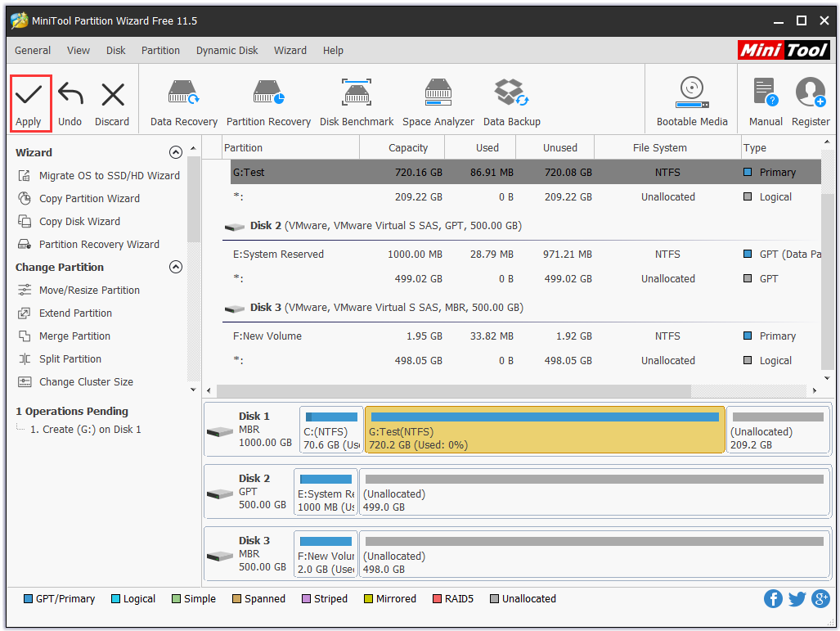The width and height of the screenshot is (840, 631).
Task: Select Disk 3 header in partition list
Action: (x=522, y=308)
